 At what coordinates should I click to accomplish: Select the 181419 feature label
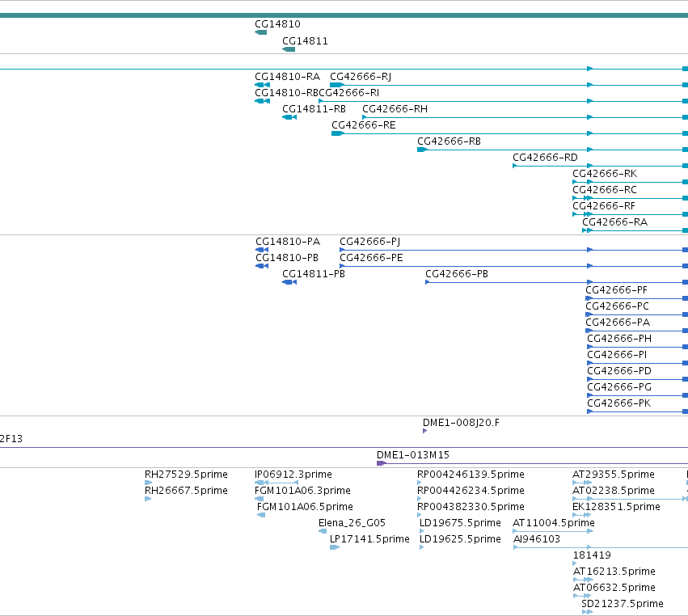[592, 555]
